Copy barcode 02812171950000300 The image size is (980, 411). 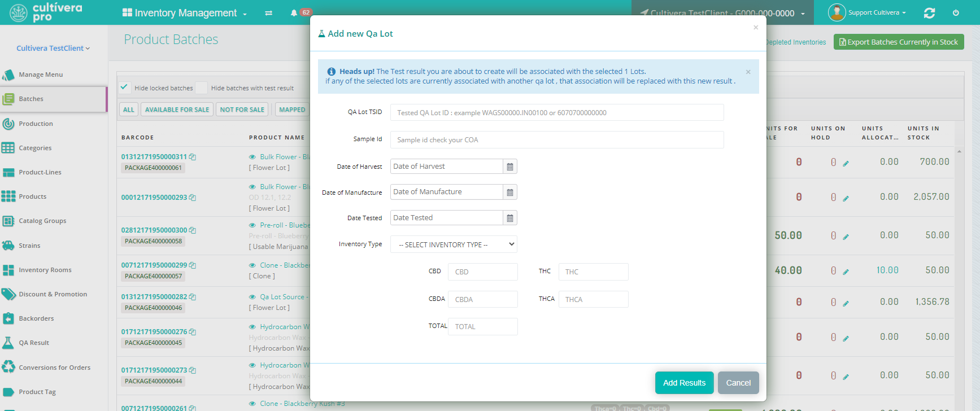tap(193, 230)
